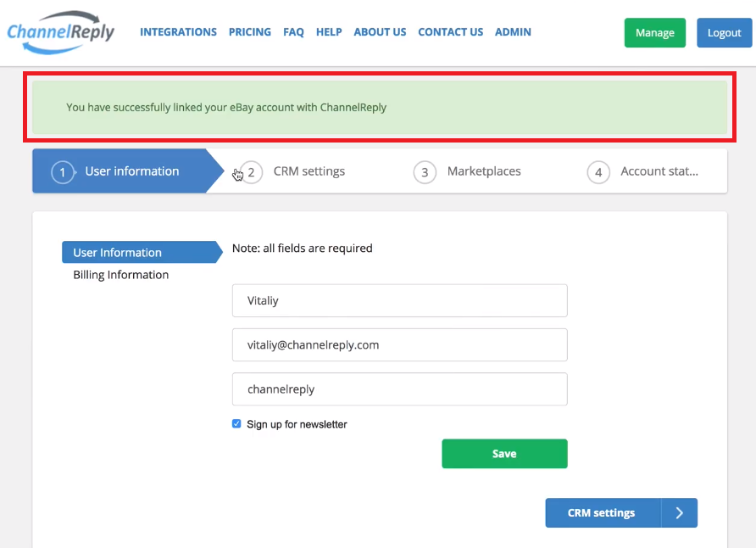This screenshot has height=548, width=756.
Task: Click the right chevron on the CRM settings button
Action: tap(680, 512)
